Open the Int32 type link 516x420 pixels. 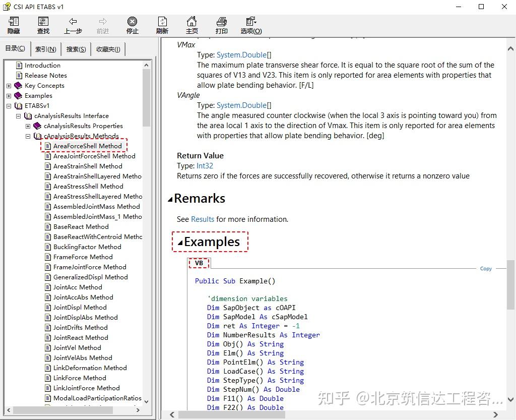tap(205, 165)
